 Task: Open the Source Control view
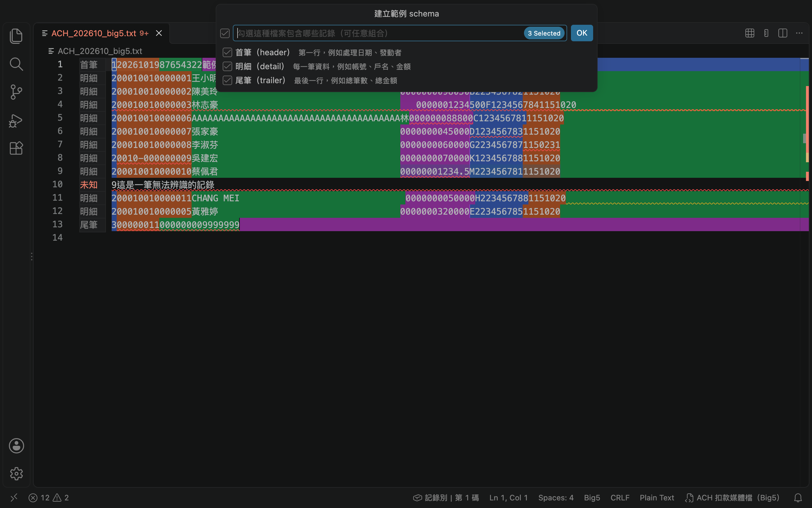tap(16, 92)
